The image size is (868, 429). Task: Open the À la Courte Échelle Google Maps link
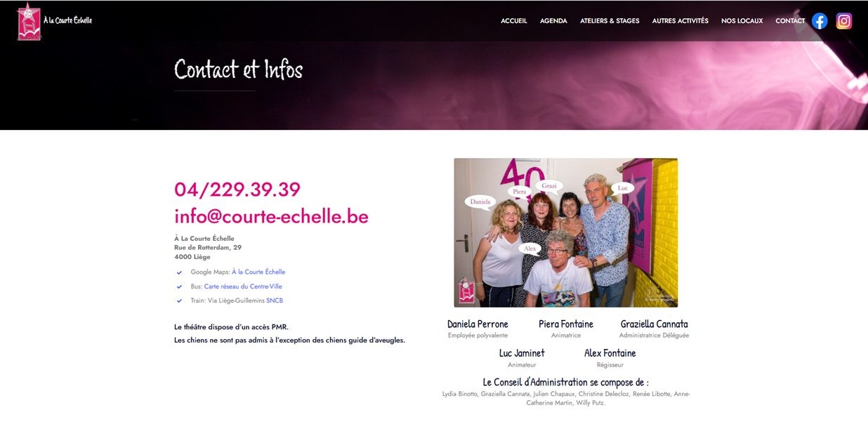point(258,272)
